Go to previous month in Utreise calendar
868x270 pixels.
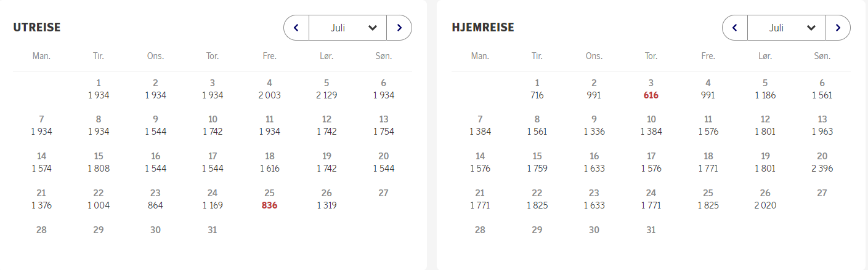[x=296, y=28]
